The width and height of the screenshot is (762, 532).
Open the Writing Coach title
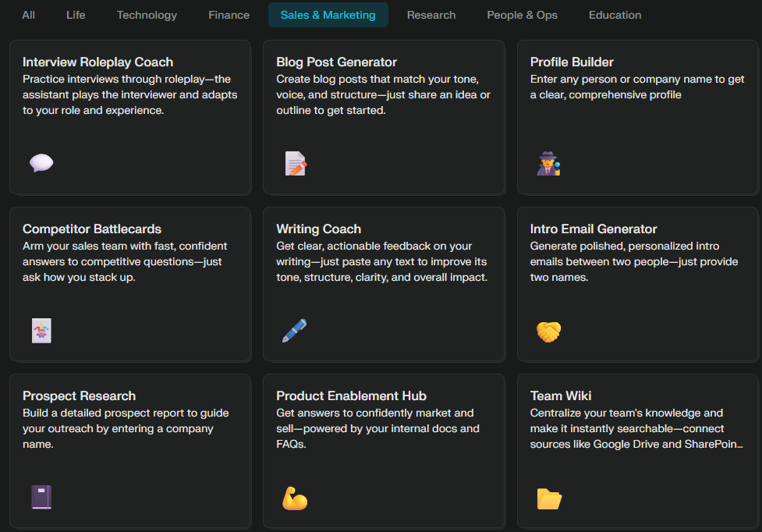coord(318,229)
